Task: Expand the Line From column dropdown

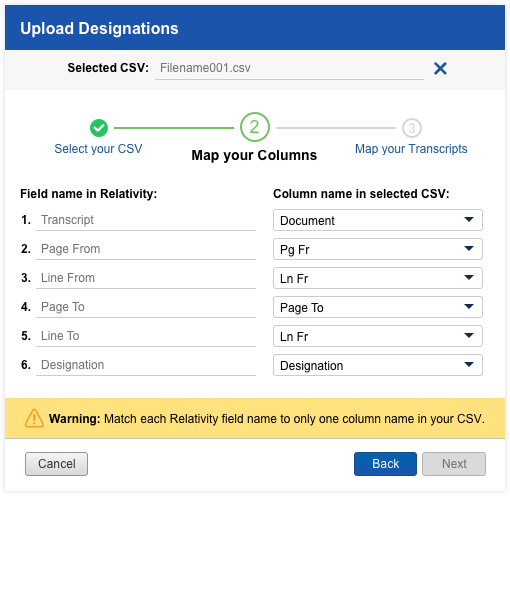Action: click(378, 278)
